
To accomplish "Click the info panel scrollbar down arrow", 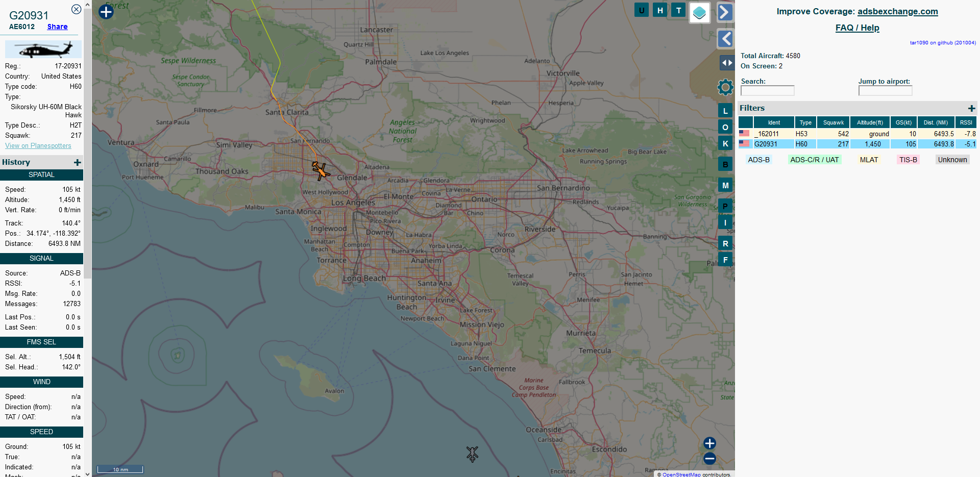I will point(87,473).
